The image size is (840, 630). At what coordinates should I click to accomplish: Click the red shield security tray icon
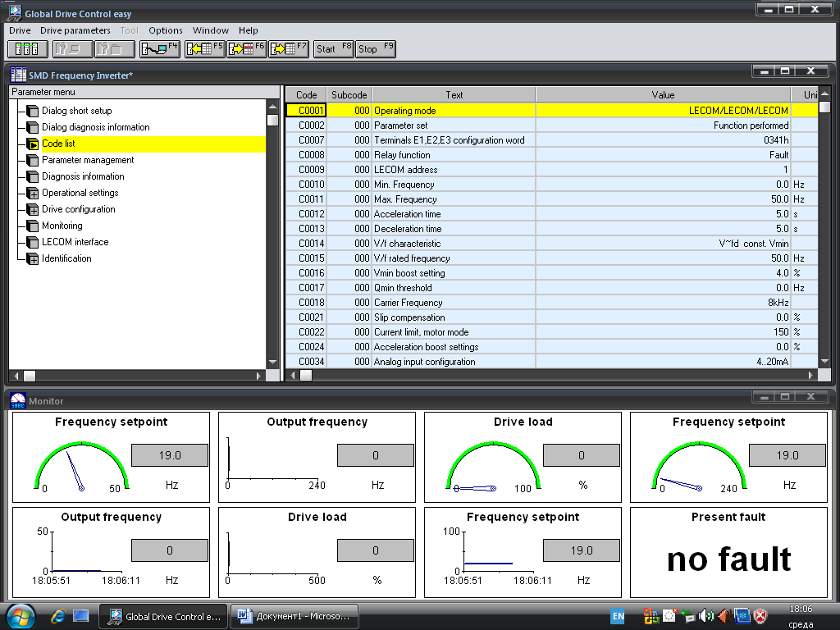(x=760, y=616)
